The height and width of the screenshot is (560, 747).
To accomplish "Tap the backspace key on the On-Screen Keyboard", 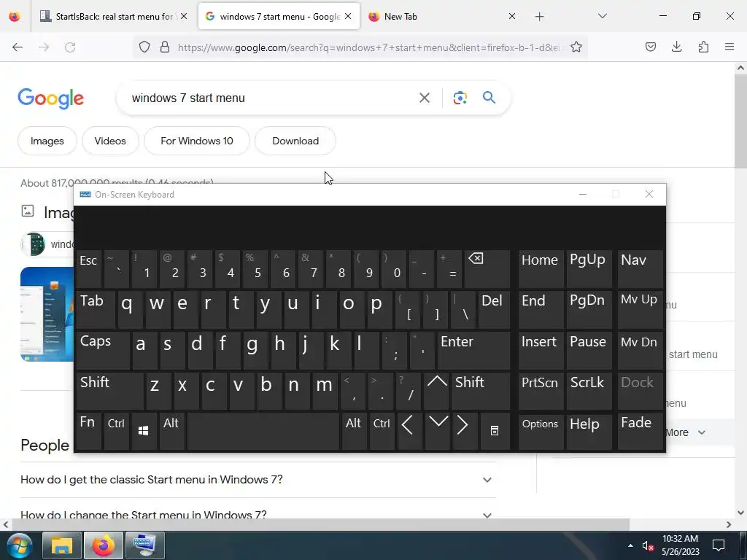I will click(x=487, y=268).
